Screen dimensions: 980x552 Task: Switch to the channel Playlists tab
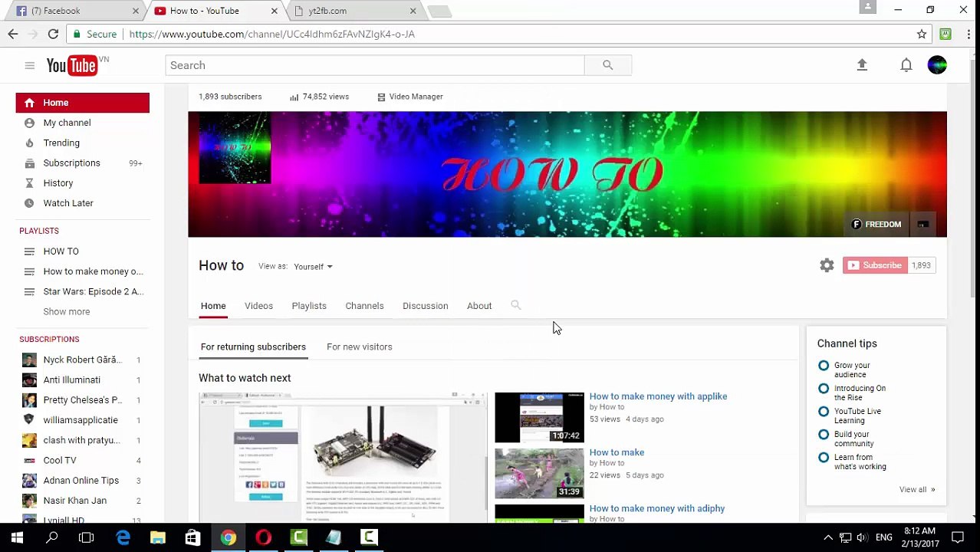tap(309, 306)
